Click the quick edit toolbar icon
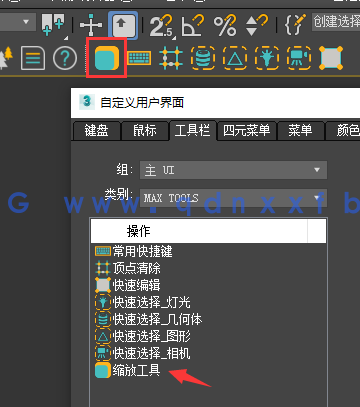360x407 pixels. (331, 58)
